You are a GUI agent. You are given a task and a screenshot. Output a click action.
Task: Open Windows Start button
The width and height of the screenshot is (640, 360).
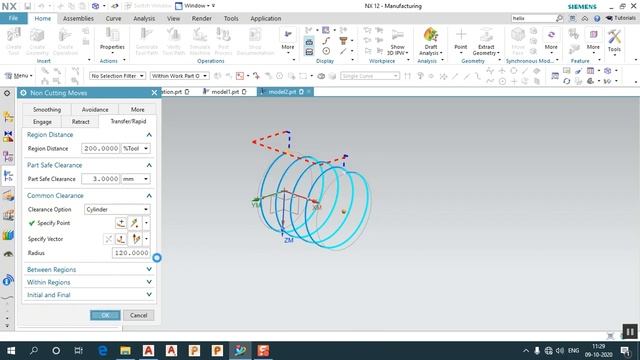[11, 351]
